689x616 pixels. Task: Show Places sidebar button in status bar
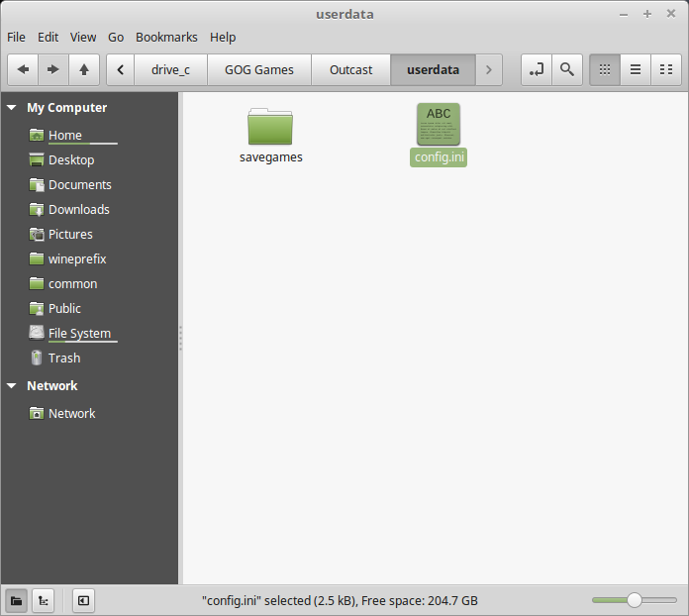point(16,600)
